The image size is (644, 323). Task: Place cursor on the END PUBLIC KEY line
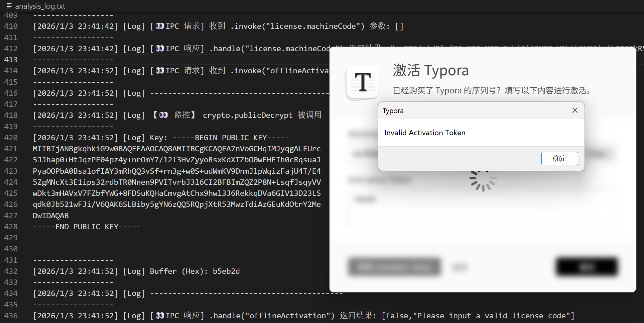(87, 227)
